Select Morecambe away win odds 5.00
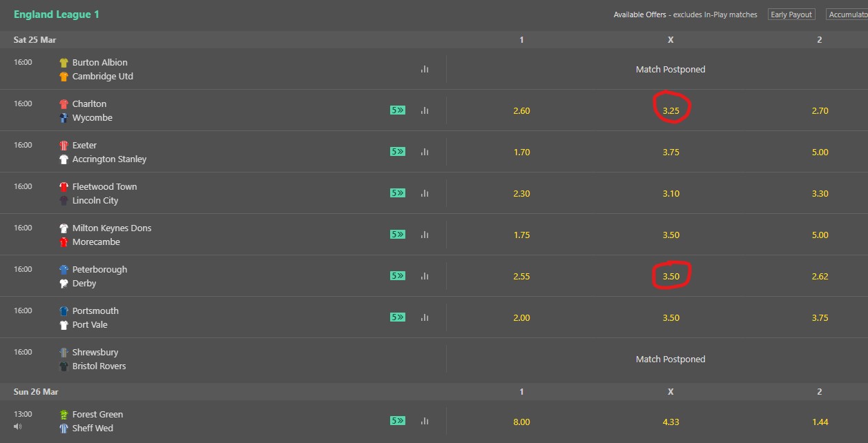The height and width of the screenshot is (443, 868). click(x=820, y=235)
